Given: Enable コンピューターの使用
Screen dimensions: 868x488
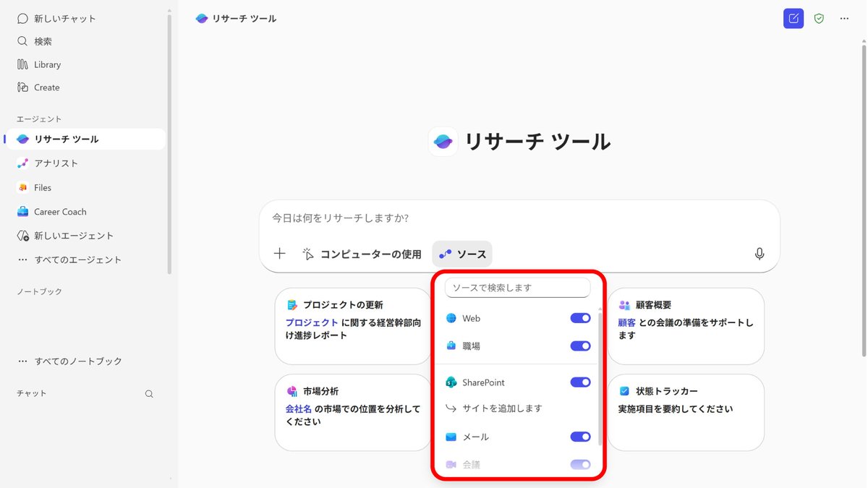Looking at the screenshot, I should (x=362, y=254).
